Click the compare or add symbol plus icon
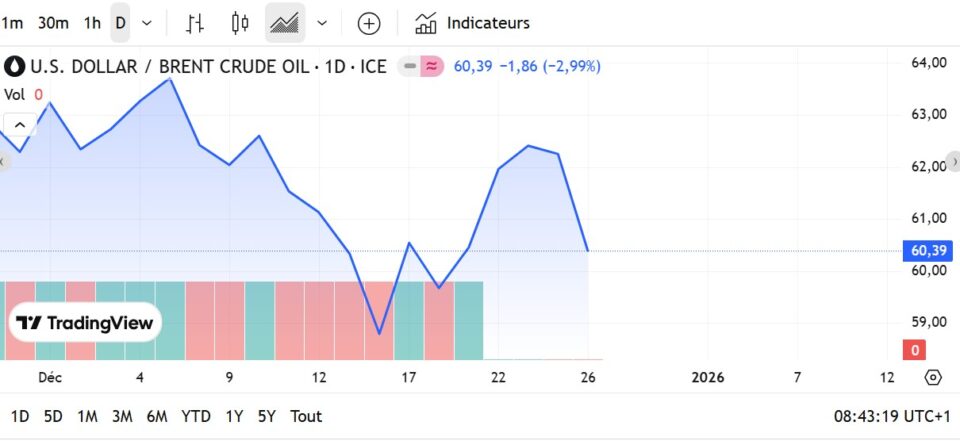Screen dimensions: 960x441 pos(369,23)
